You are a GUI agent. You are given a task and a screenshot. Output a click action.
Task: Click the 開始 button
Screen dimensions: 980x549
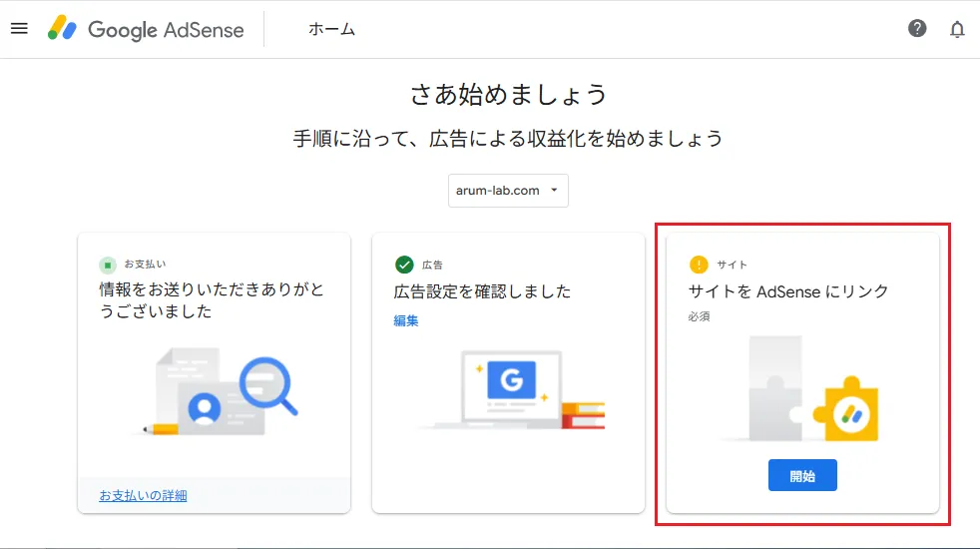[802, 476]
